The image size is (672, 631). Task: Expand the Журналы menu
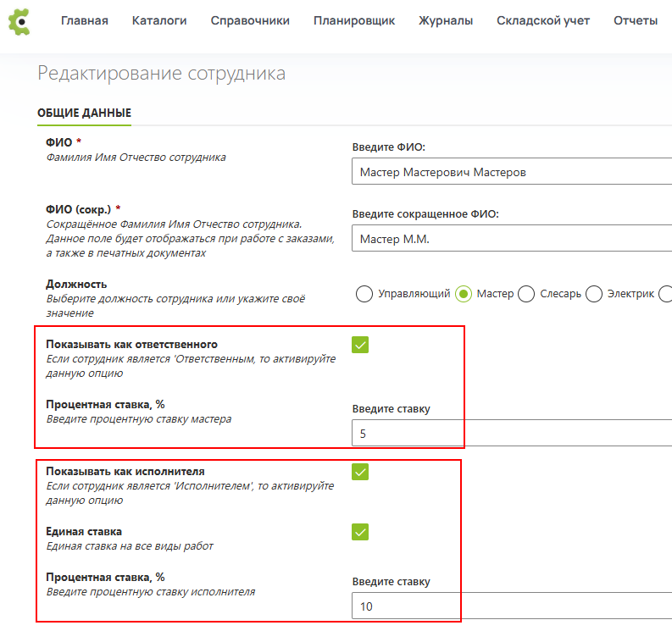pyautogui.click(x=446, y=21)
